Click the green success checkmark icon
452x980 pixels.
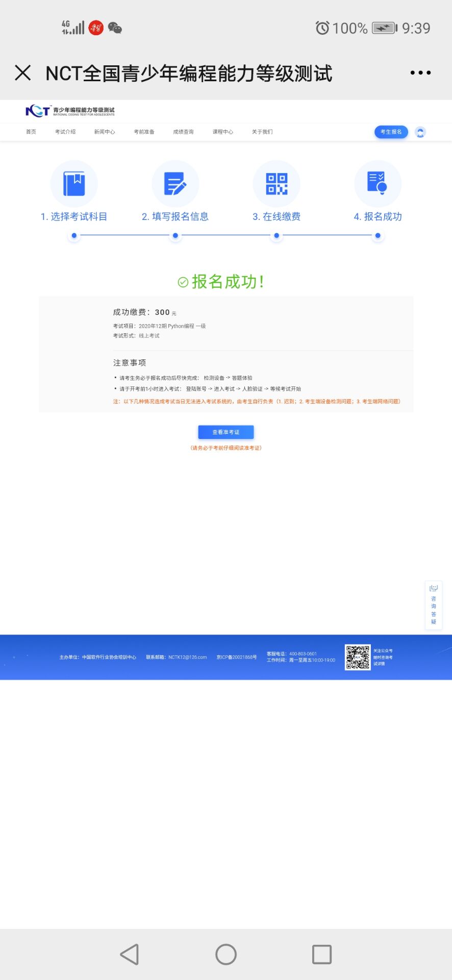pos(183,282)
